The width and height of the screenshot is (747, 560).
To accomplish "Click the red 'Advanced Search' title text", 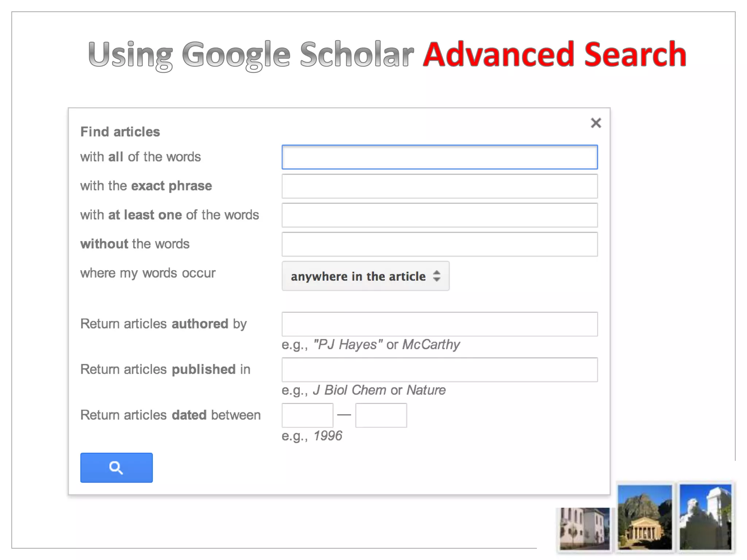I will [x=554, y=55].
